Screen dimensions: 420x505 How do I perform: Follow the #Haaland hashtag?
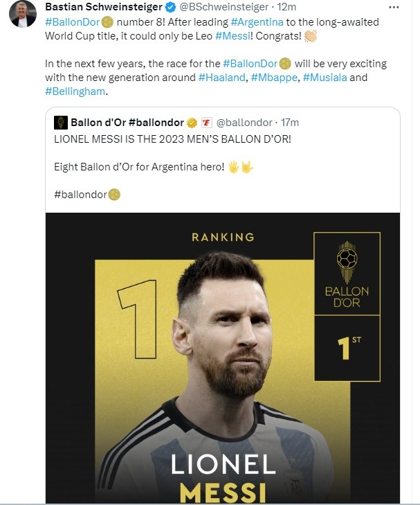click(x=221, y=78)
